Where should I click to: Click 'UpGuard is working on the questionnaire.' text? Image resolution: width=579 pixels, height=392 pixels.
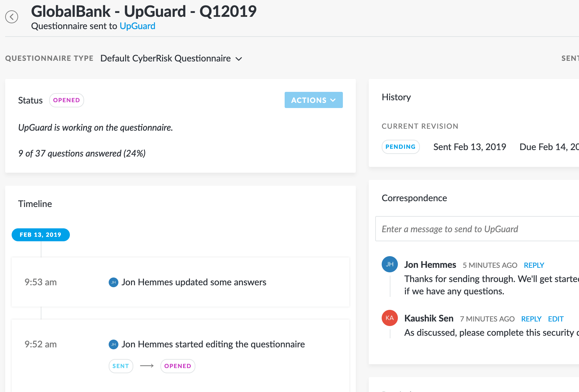pyautogui.click(x=95, y=127)
